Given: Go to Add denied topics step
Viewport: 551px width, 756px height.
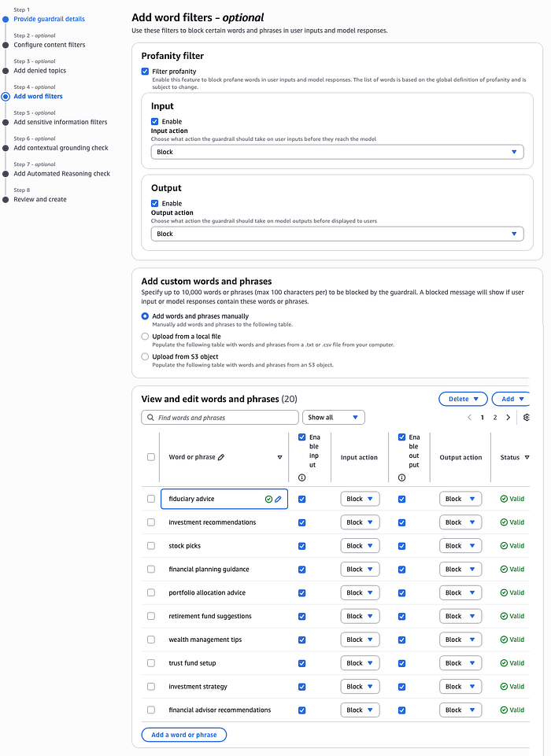Looking at the screenshot, I should click(39, 71).
